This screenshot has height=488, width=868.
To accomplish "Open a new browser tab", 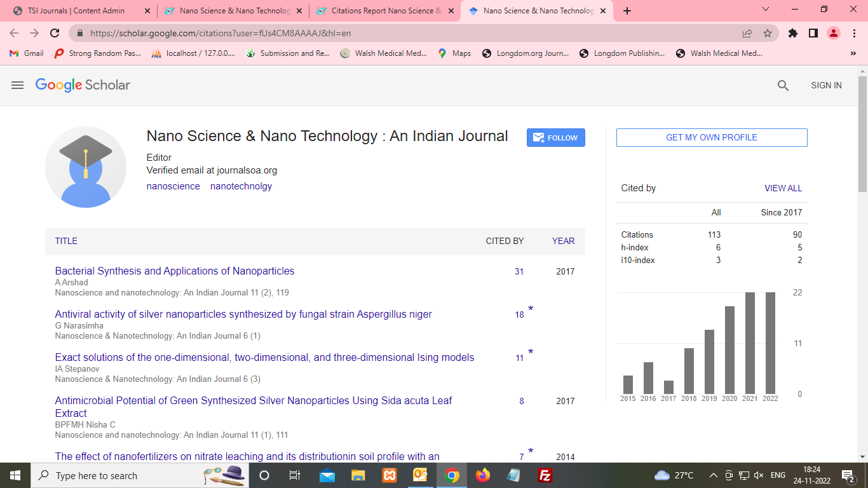I will 627,11.
